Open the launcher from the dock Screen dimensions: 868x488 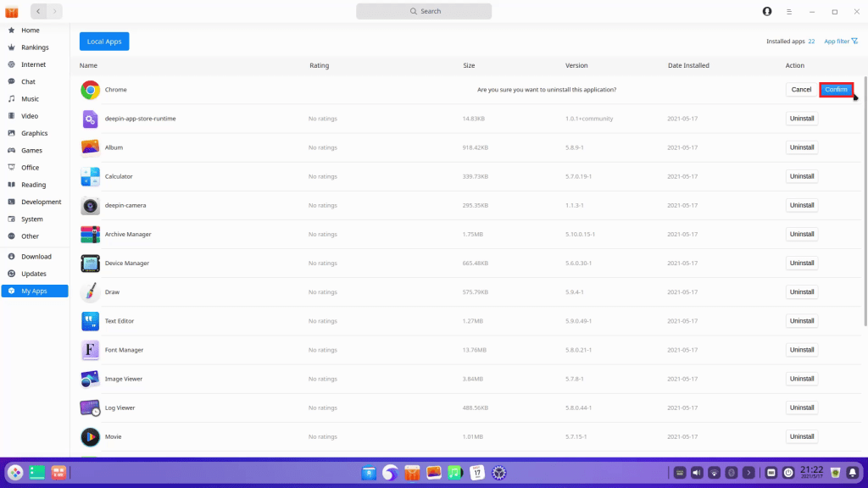pyautogui.click(x=15, y=473)
